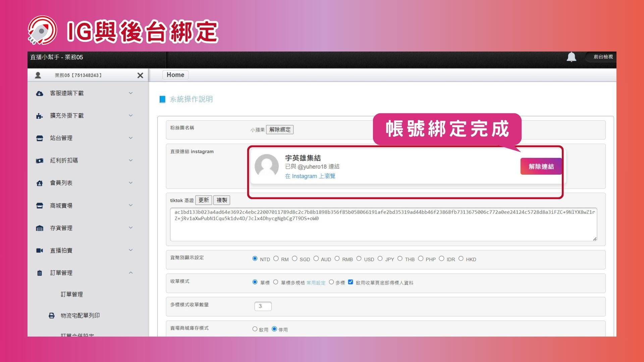644x362 pixels.
Task: Click the notification bell icon
Action: (571, 57)
